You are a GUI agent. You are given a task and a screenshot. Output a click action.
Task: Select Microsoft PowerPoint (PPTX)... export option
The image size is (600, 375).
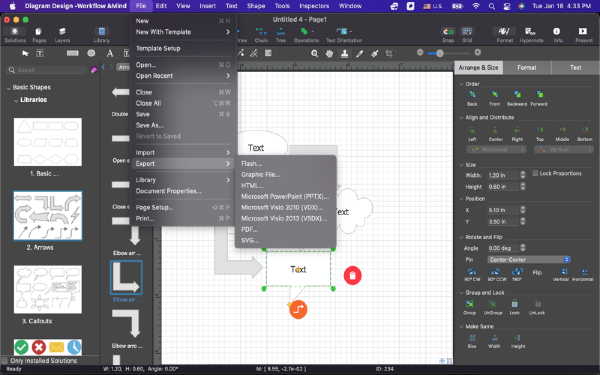(x=285, y=197)
